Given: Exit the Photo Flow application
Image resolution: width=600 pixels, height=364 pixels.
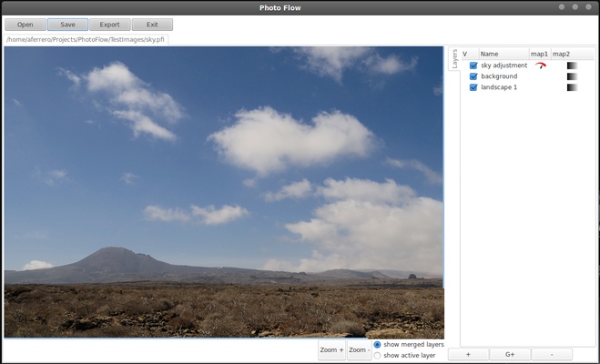Looking at the screenshot, I should click(x=152, y=25).
